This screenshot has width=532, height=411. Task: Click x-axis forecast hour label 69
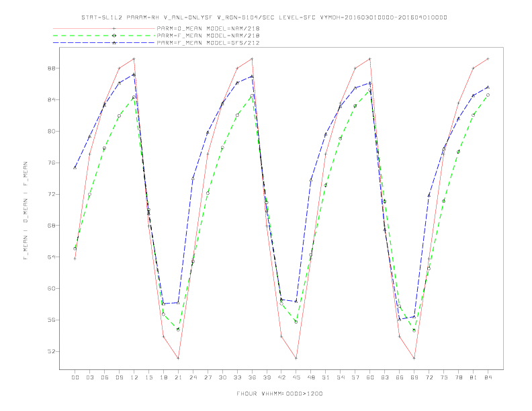tap(414, 377)
